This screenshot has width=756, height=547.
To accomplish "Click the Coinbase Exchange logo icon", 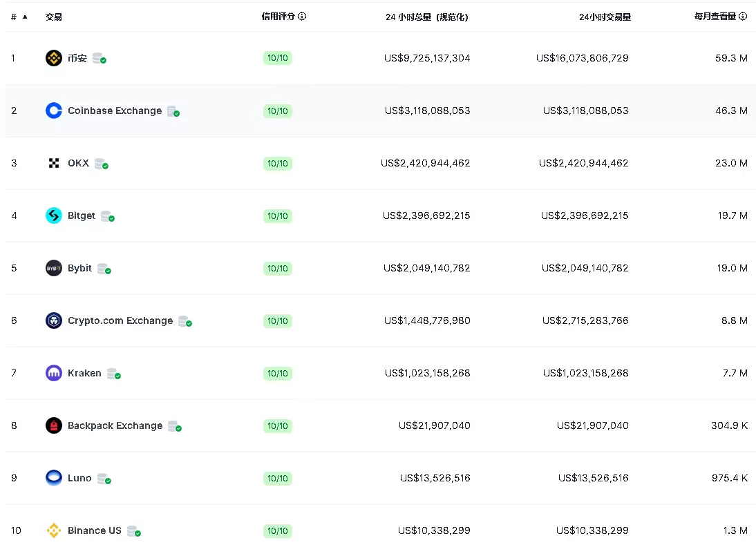I will click(x=54, y=111).
